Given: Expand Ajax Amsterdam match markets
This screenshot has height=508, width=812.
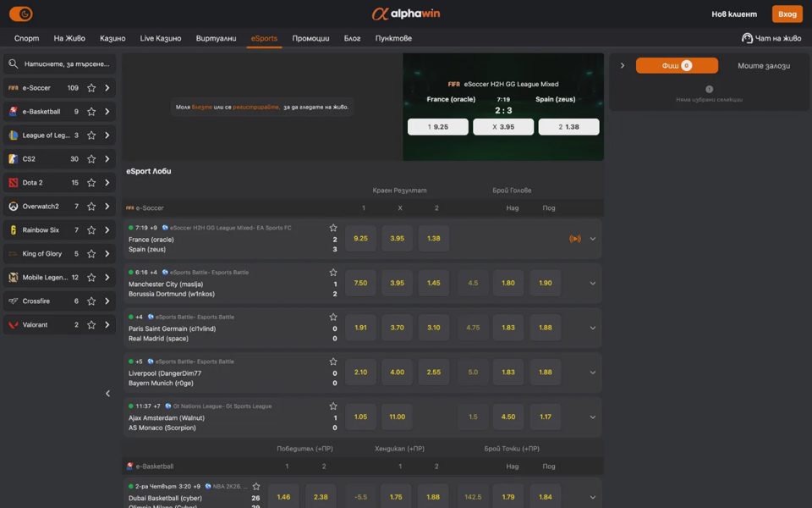Looking at the screenshot, I should [x=592, y=417].
